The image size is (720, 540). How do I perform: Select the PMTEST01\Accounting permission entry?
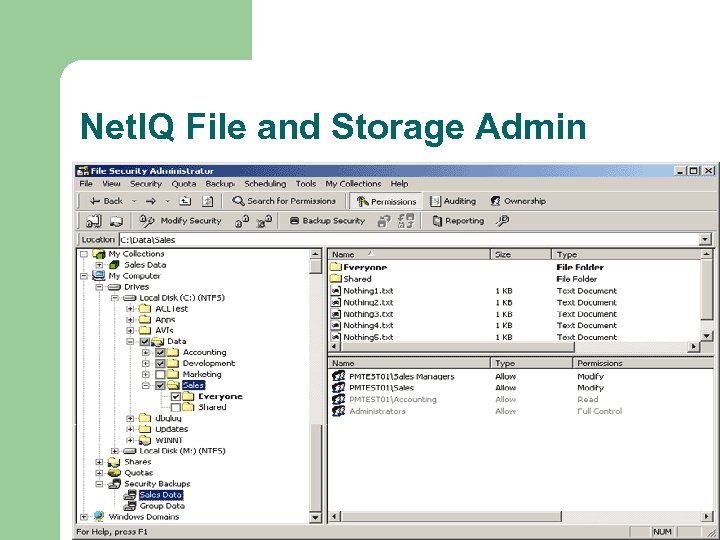point(521,399)
